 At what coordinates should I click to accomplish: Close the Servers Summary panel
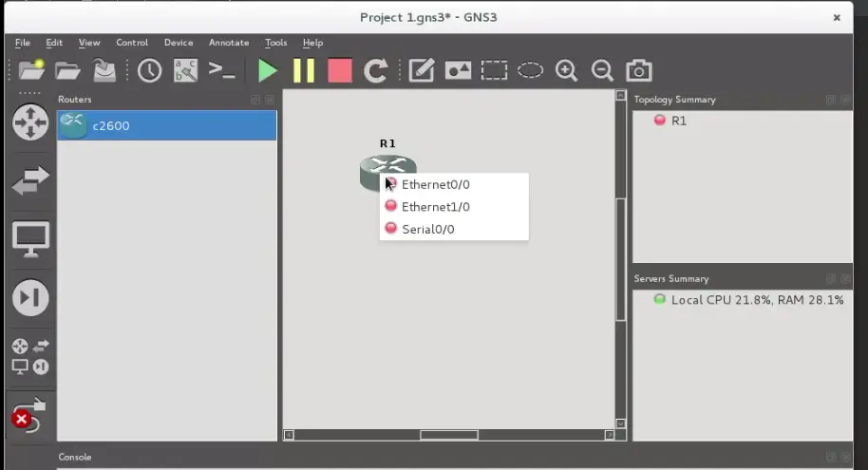(845, 279)
